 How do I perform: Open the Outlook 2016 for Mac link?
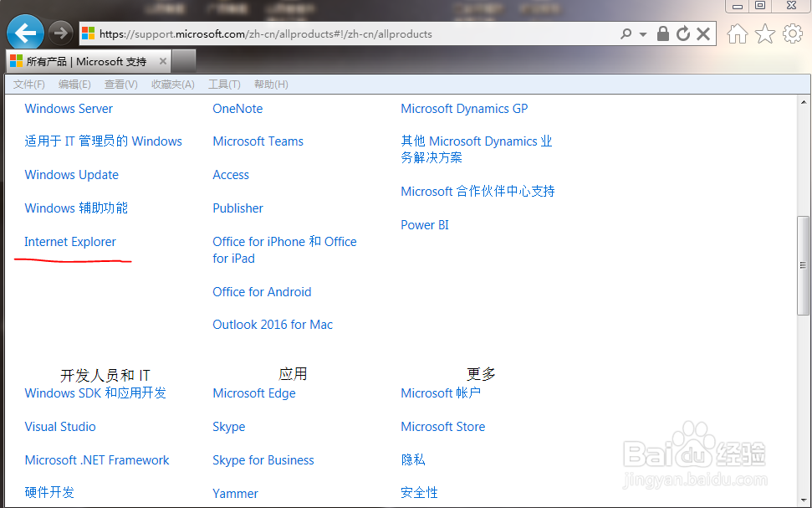click(273, 325)
